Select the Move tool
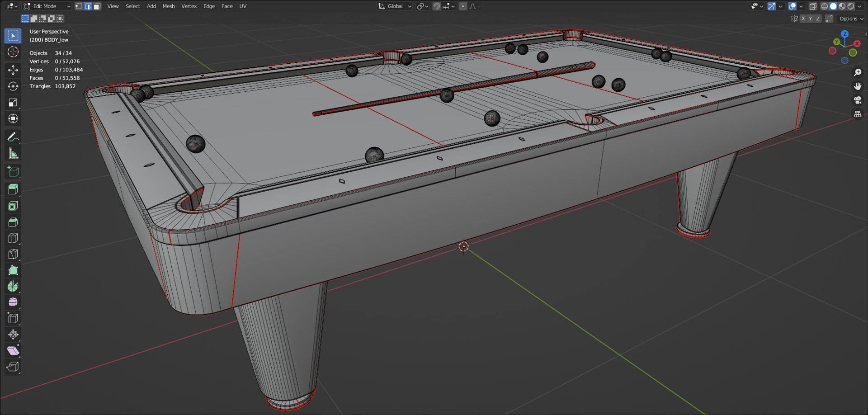Screen dimensions: 868x415 click(13, 70)
